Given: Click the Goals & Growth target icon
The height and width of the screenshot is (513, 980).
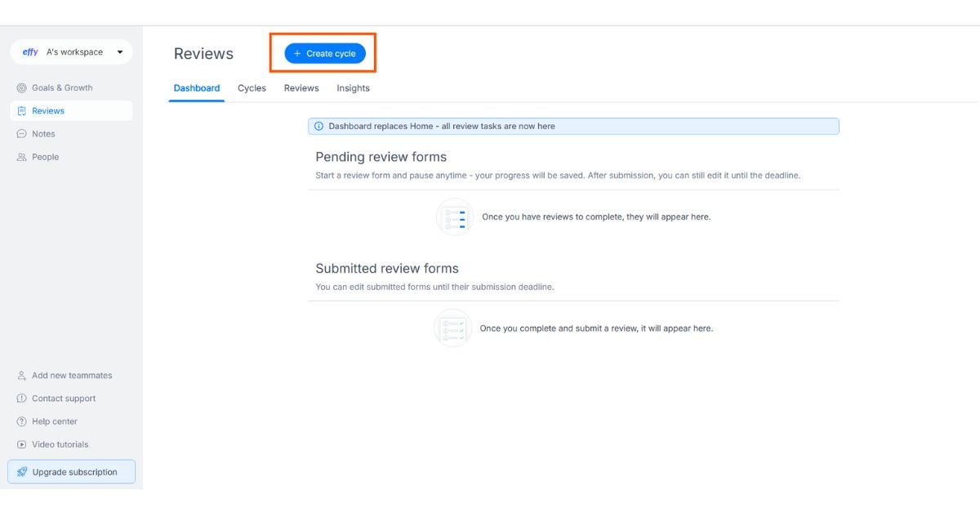Looking at the screenshot, I should [22, 88].
